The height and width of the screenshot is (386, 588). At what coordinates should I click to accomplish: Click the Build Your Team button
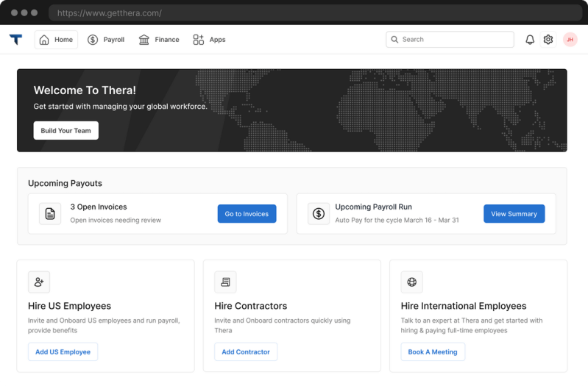click(x=66, y=130)
